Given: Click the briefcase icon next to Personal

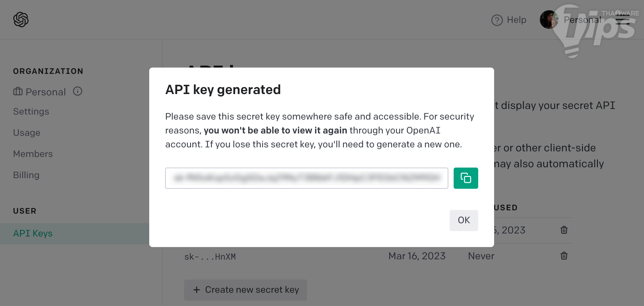Looking at the screenshot, I should point(18,92).
